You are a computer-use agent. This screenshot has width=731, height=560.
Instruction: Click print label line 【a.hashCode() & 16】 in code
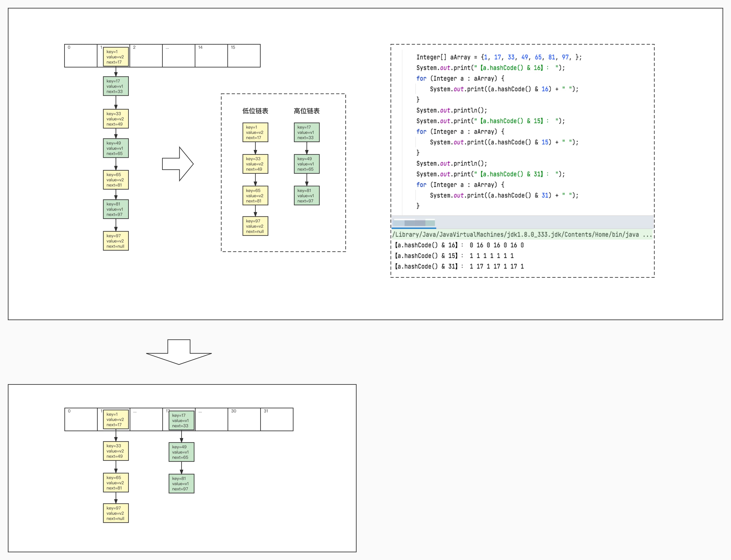coord(490,68)
